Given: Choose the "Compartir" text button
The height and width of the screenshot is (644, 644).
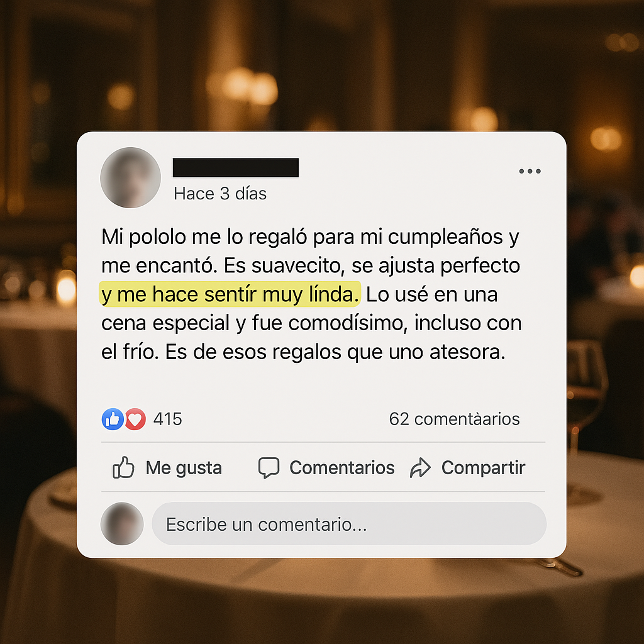Looking at the screenshot, I should coord(483,468).
